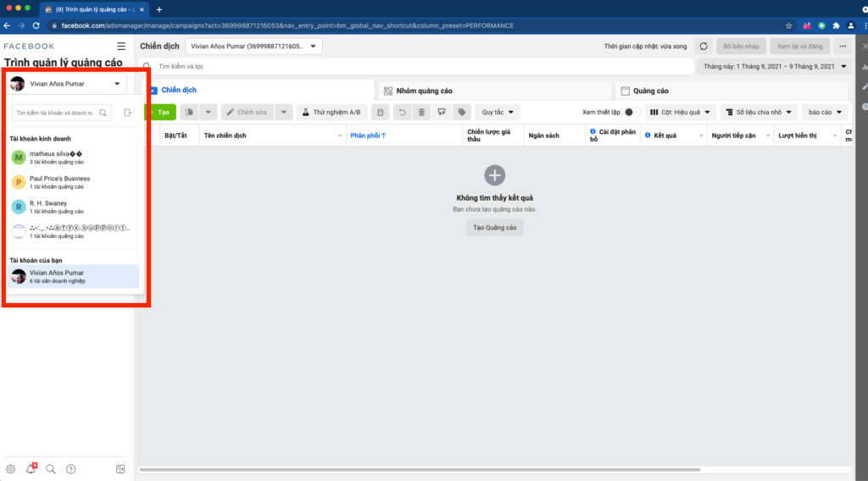The image size is (868, 481).
Task: Click browser address bar URL
Action: pyautogui.click(x=287, y=25)
